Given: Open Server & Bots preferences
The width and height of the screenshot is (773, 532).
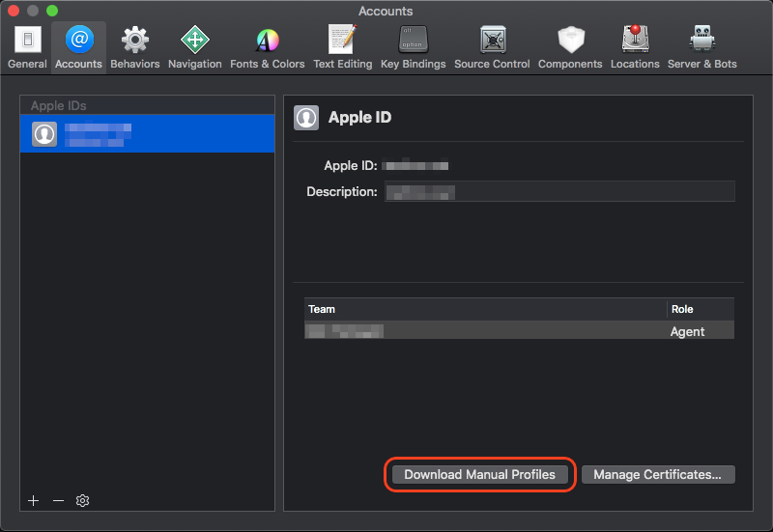Looking at the screenshot, I should 702,47.
